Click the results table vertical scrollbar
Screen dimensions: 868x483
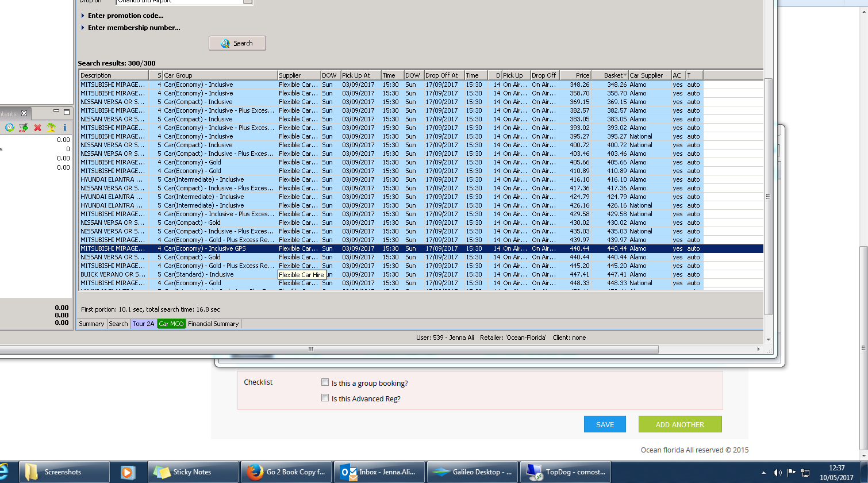(x=768, y=197)
